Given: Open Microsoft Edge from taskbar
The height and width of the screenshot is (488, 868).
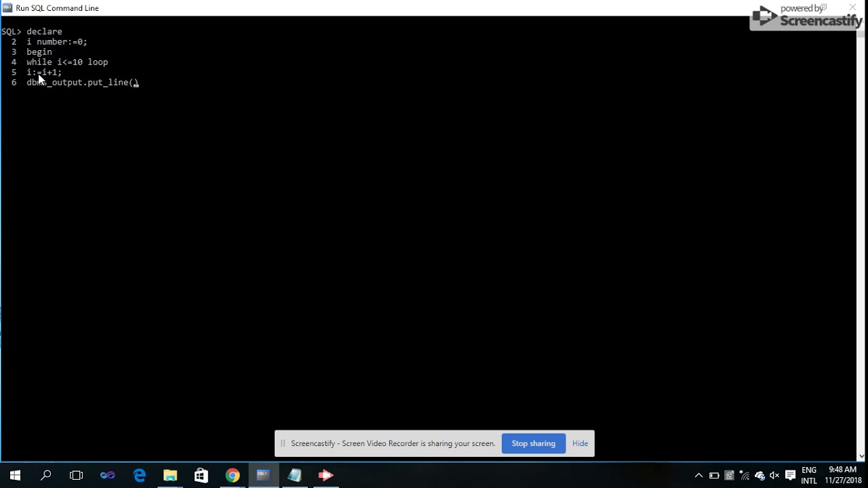Looking at the screenshot, I should pos(139,475).
